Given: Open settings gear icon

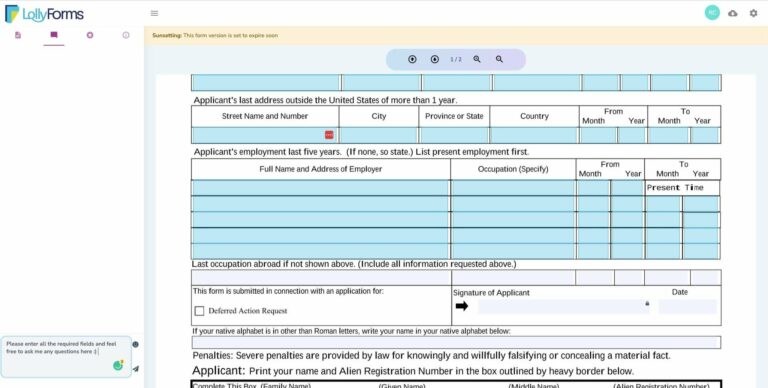Looking at the screenshot, I should coord(753,13).
